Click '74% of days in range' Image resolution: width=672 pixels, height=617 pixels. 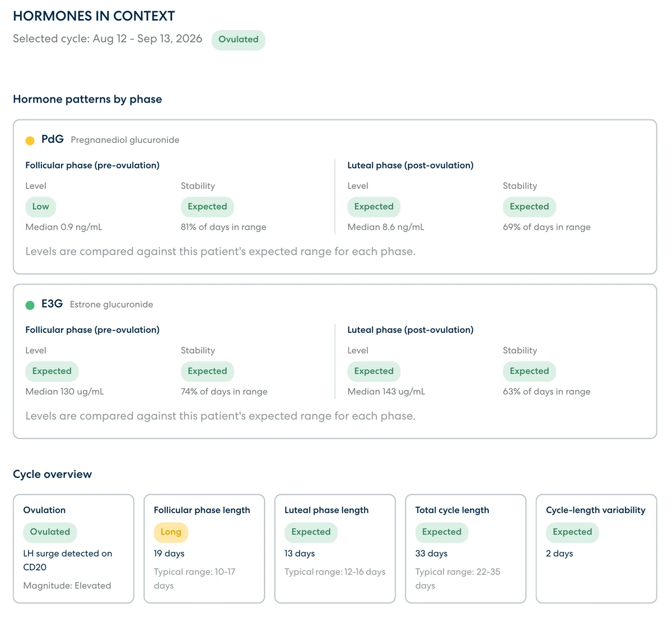click(x=224, y=392)
